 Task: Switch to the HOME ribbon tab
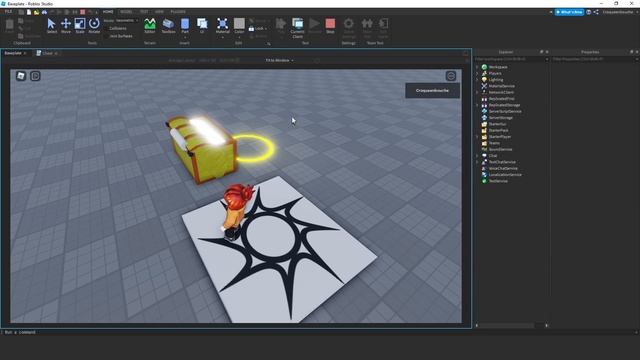click(x=108, y=12)
